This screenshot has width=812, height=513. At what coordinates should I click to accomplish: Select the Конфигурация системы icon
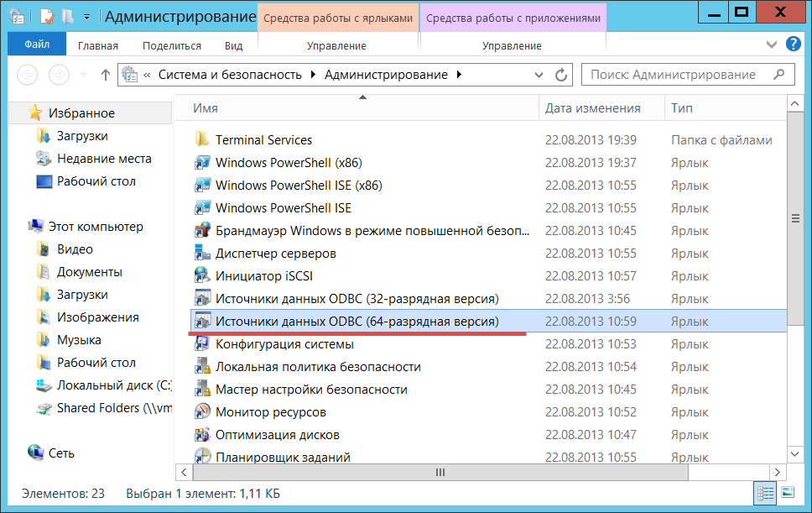coord(202,344)
